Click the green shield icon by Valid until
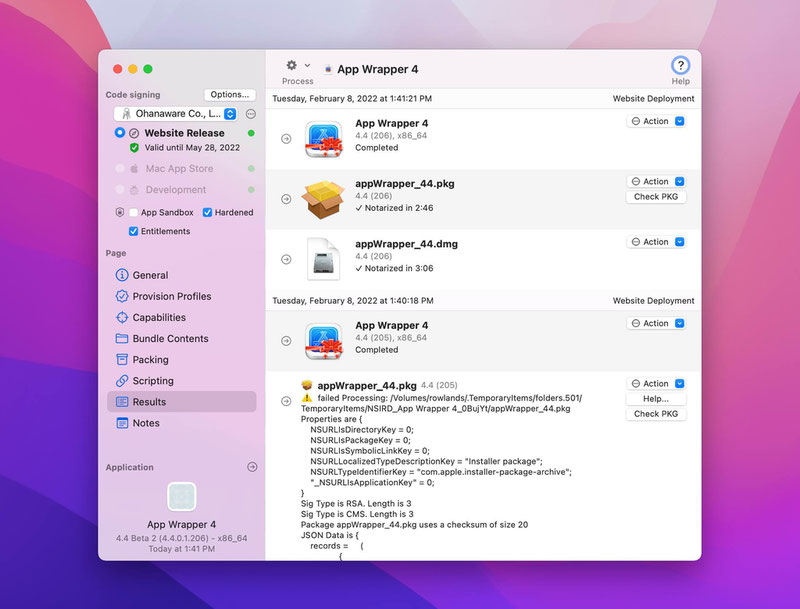The height and width of the screenshot is (609, 800). [134, 148]
